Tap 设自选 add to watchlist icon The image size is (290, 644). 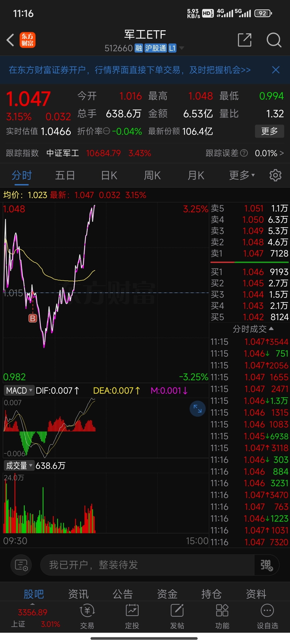[x=267, y=617]
